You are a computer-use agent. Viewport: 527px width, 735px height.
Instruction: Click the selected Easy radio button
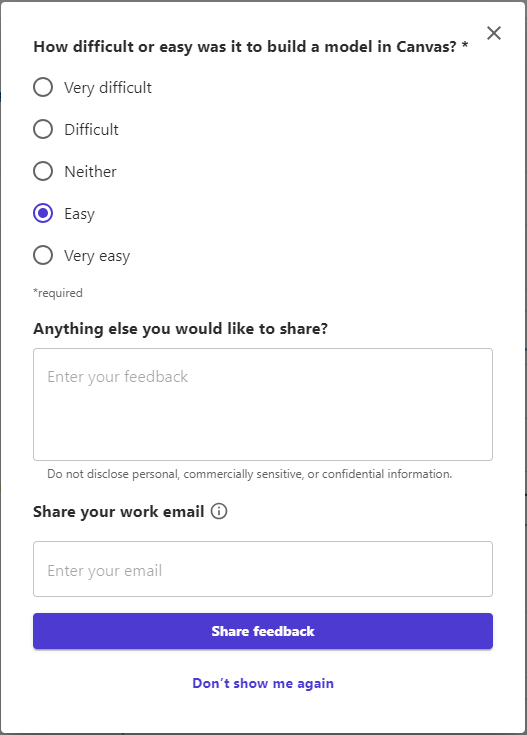click(43, 213)
